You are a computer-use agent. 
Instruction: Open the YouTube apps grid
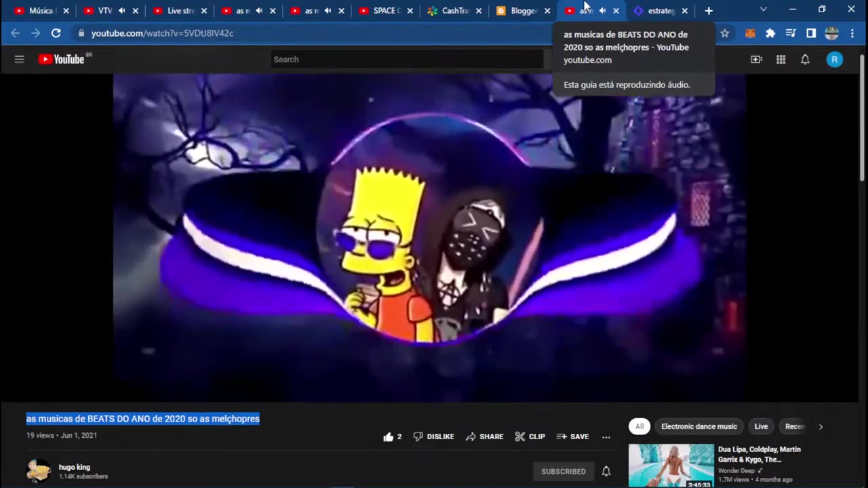781,60
